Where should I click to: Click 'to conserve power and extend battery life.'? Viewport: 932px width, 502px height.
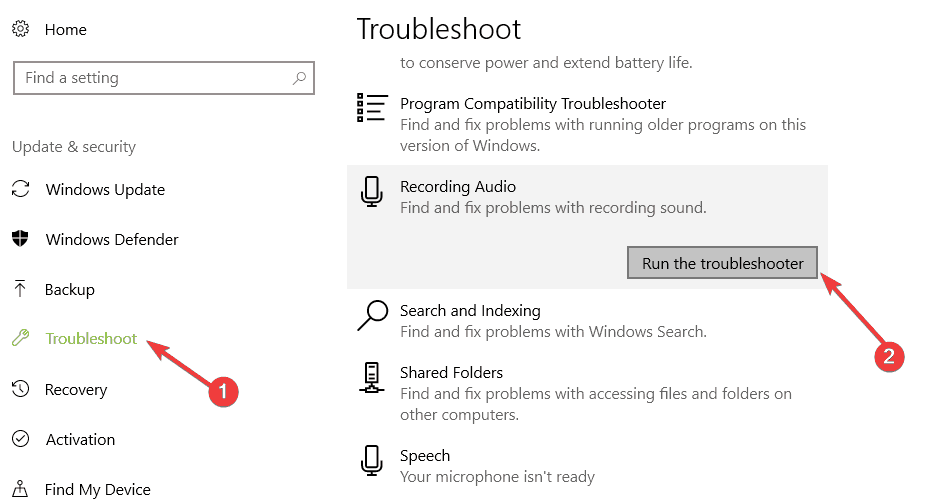pos(546,63)
